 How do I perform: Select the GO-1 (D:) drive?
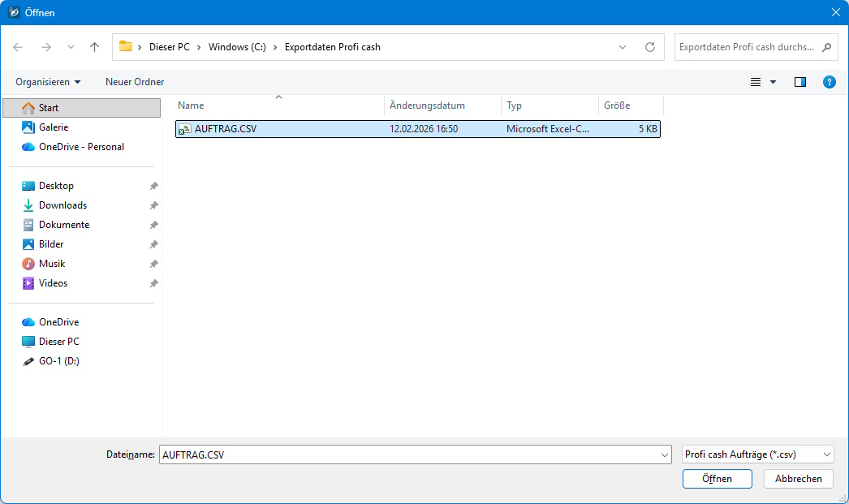[x=55, y=360]
